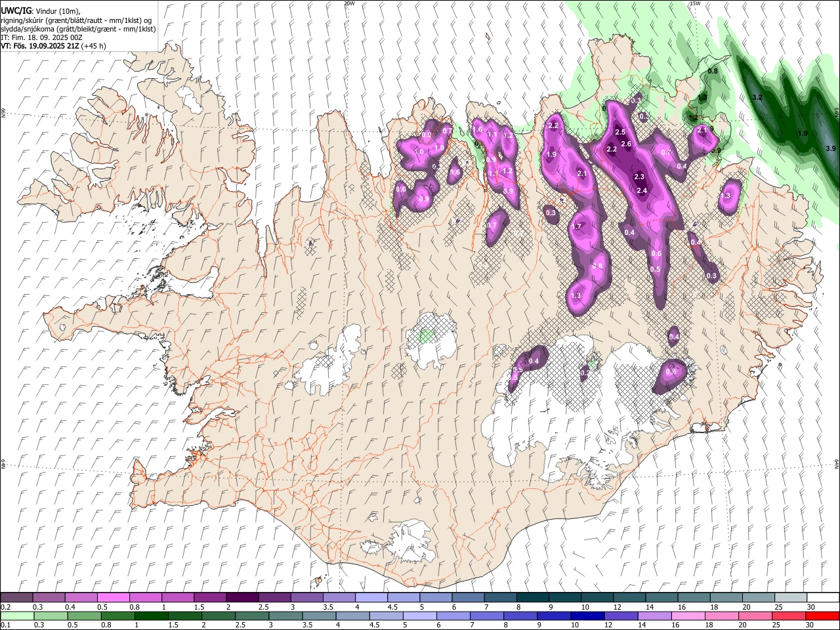Screen dimensions: 840x630
Task: Click the bright pink 0.5 snow legend swatch
Action: click(x=113, y=598)
